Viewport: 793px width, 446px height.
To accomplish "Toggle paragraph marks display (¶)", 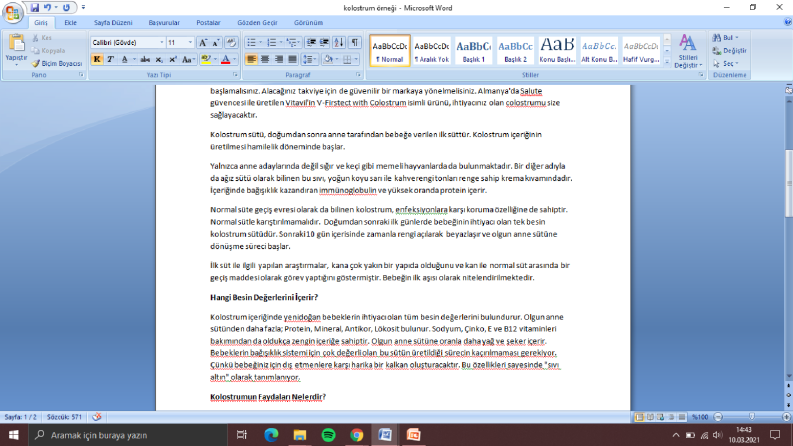I will coord(355,42).
